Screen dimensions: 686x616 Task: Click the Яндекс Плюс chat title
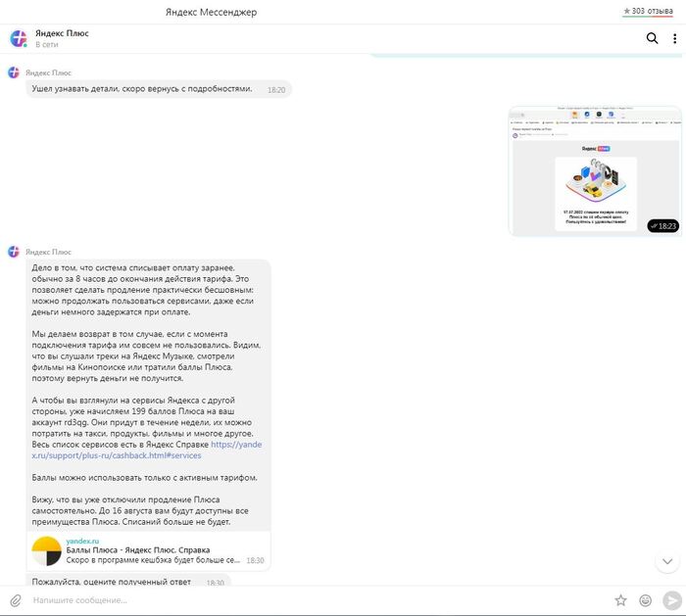pos(62,33)
